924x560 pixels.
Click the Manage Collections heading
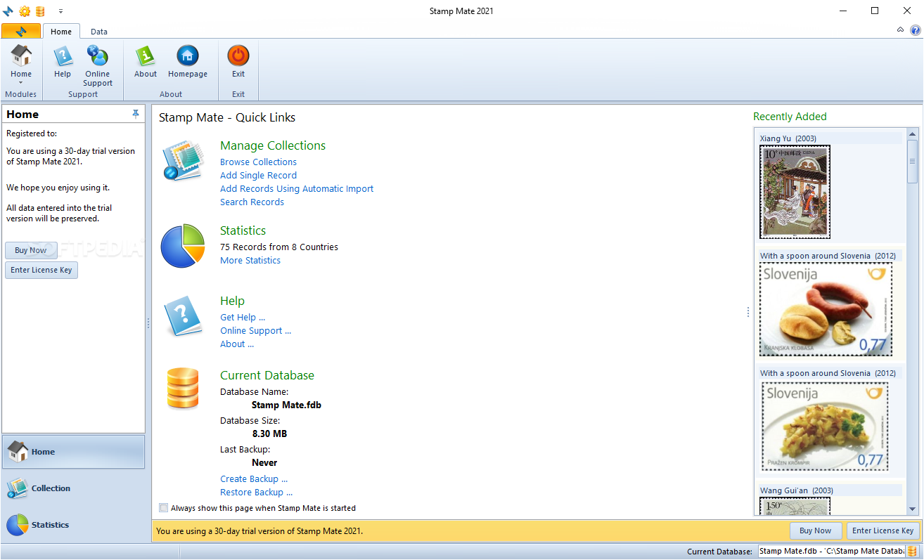point(273,145)
